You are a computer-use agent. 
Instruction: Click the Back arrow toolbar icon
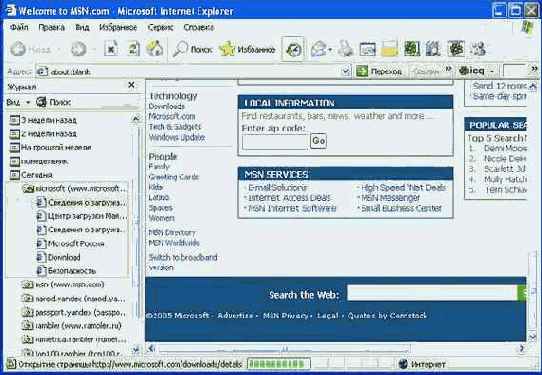tap(18, 49)
